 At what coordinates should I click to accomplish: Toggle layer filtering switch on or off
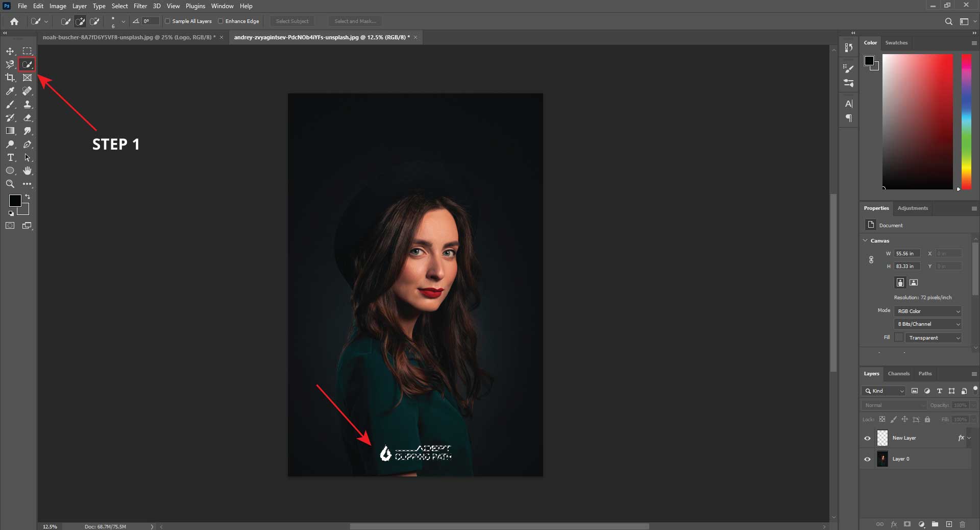(x=975, y=390)
